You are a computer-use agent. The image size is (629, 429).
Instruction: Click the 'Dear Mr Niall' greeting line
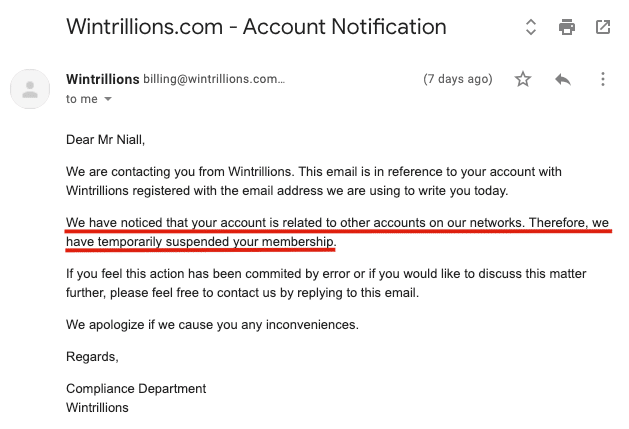coord(106,140)
